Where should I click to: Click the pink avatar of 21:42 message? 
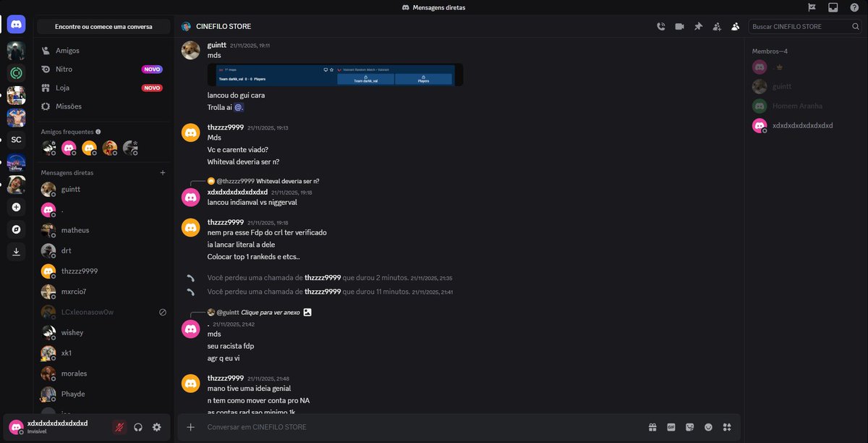click(x=191, y=329)
